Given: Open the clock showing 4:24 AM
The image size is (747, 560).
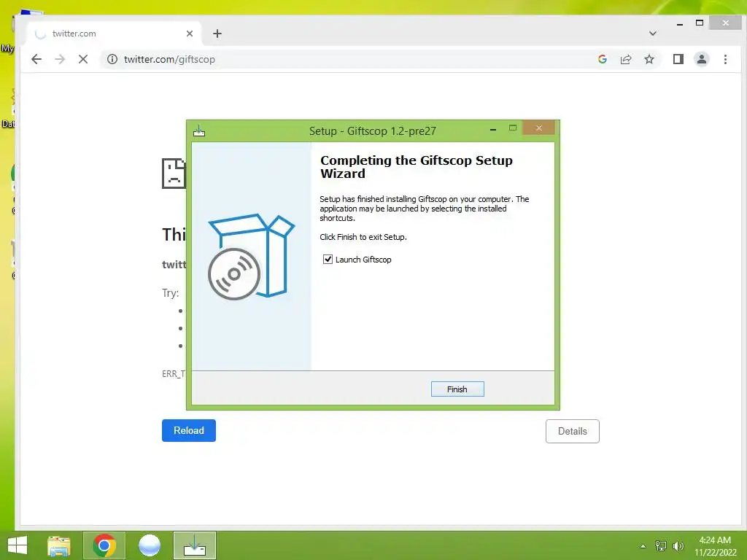Looking at the screenshot, I should point(715,546).
